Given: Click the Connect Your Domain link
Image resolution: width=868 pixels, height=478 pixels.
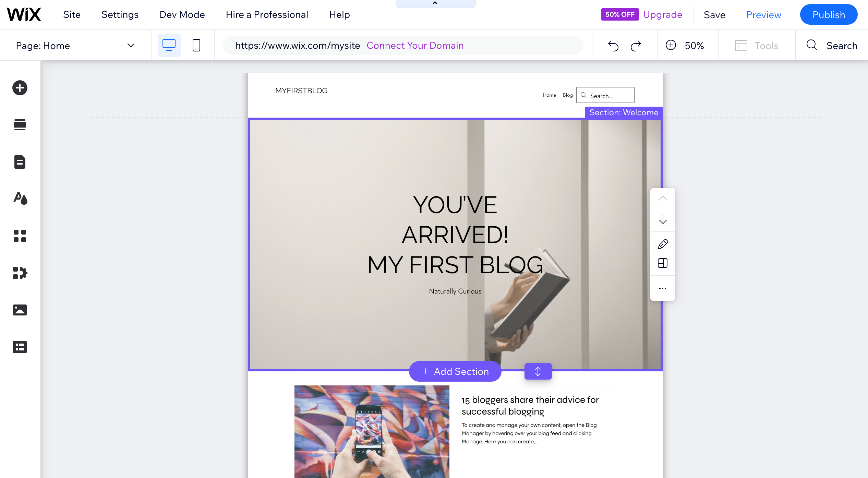Looking at the screenshot, I should 415,46.
